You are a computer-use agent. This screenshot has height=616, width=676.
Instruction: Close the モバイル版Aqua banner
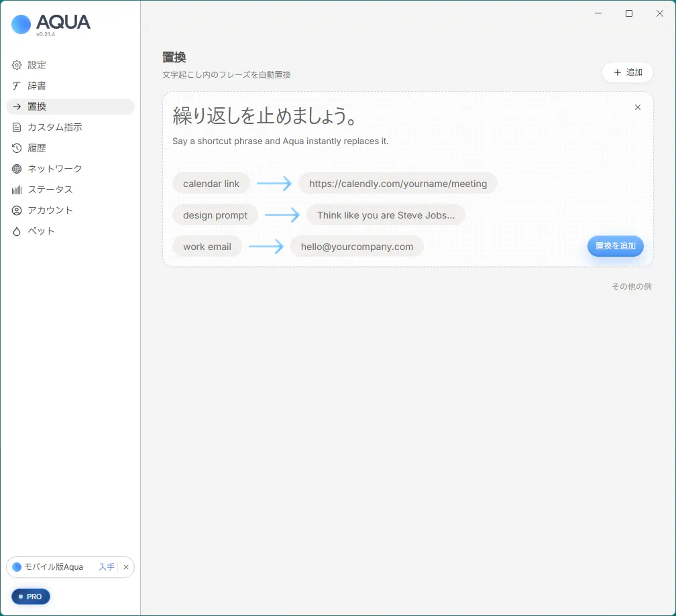click(126, 567)
